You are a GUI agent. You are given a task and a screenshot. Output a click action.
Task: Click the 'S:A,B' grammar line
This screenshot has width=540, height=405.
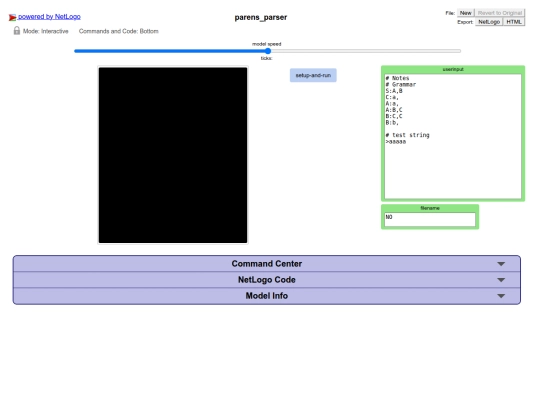click(394, 91)
